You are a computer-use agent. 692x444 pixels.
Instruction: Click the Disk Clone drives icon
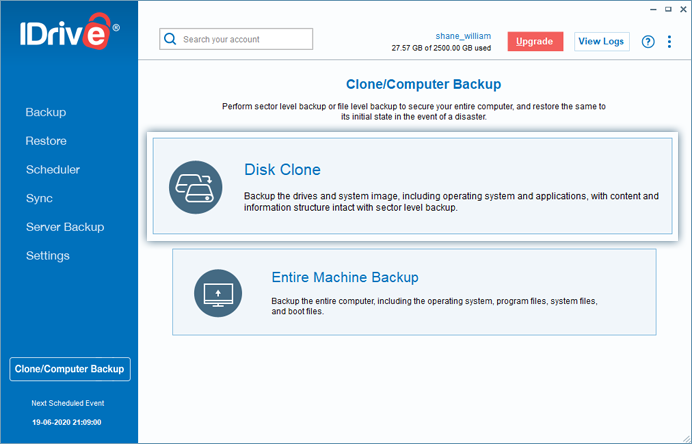196,187
